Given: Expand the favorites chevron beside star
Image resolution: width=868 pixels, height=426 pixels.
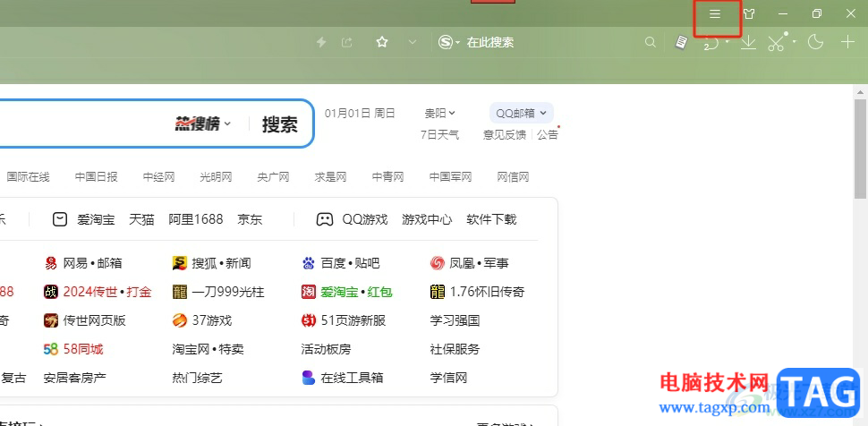Looking at the screenshot, I should (413, 42).
